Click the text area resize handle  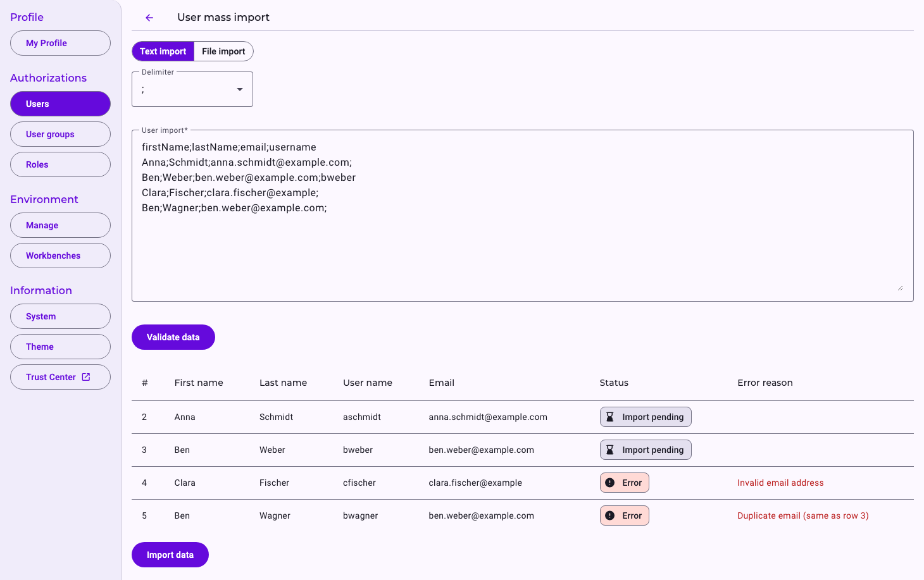[x=900, y=288]
